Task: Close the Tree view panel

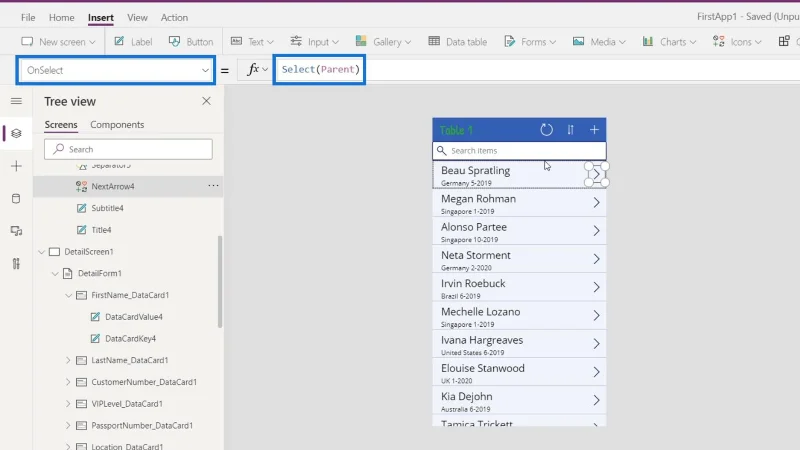Action: (206, 101)
